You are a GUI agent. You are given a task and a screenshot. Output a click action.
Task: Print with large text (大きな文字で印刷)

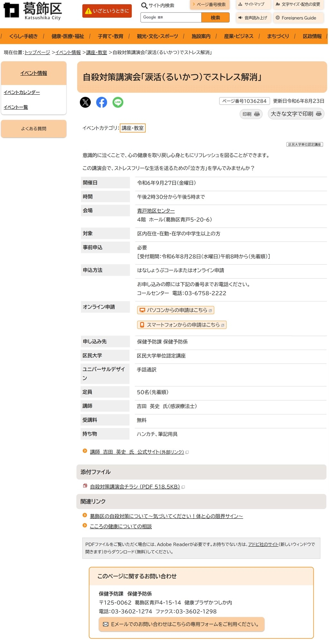296,114
